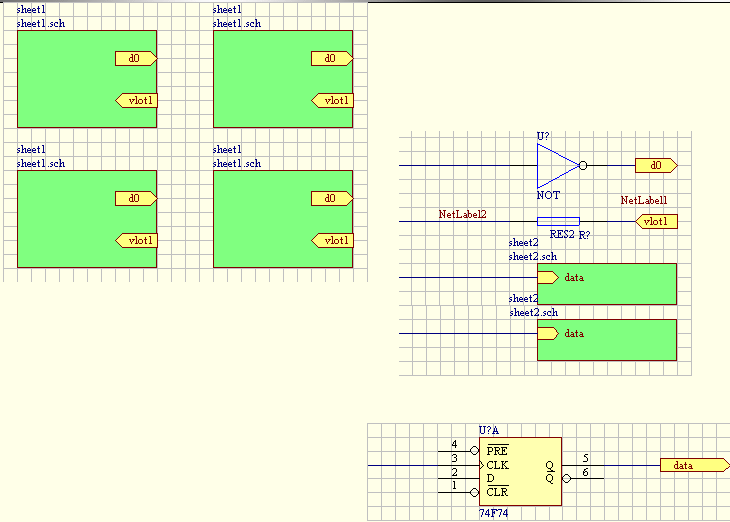Click the NetLabel1 net label
Viewport: 730px width, 522px height.
644,201
